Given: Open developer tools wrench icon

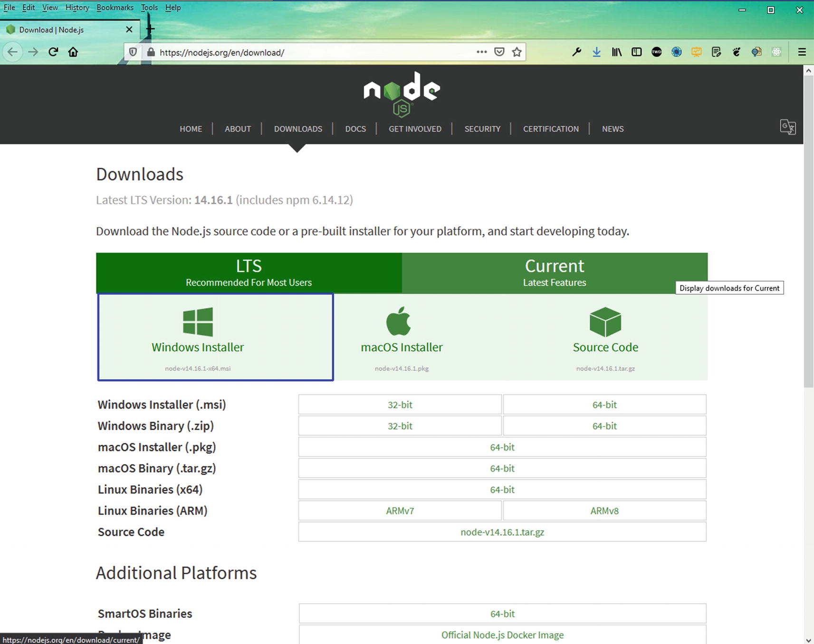Looking at the screenshot, I should (x=576, y=52).
